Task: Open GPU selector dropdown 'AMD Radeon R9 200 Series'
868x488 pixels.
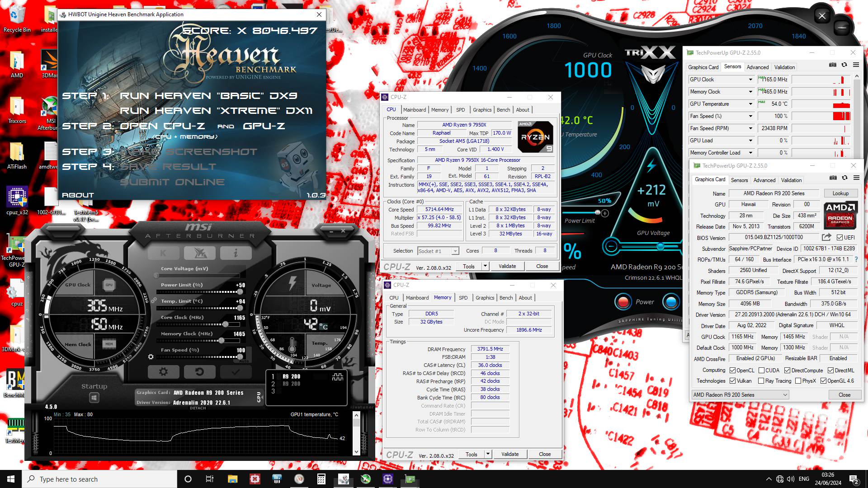Action: 740,395
